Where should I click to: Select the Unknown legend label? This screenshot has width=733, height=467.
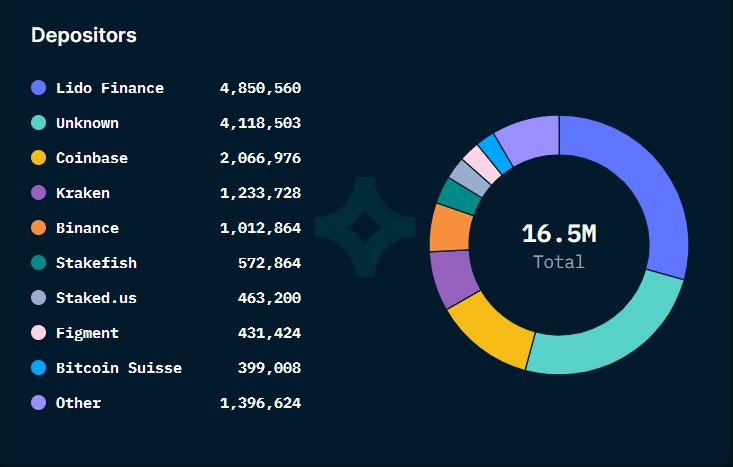[87, 123]
